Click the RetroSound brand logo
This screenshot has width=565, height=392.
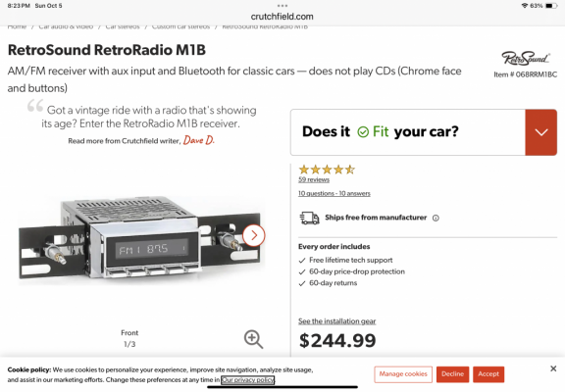pos(525,58)
